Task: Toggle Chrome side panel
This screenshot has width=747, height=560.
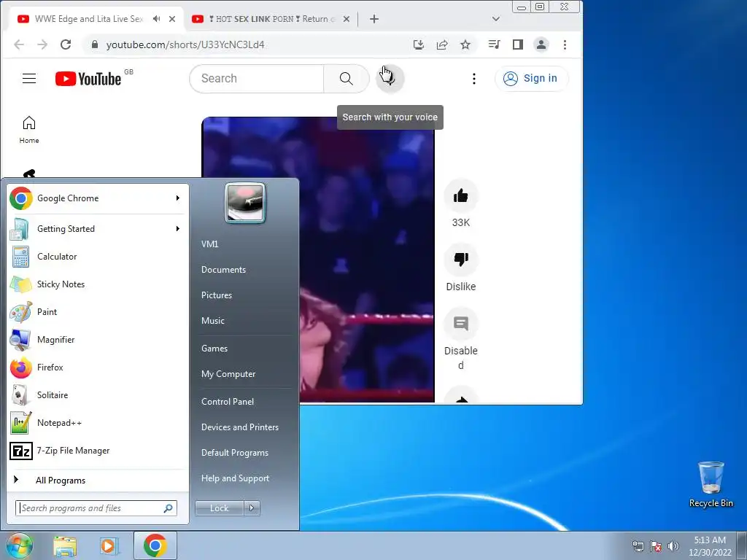Action: click(x=518, y=44)
